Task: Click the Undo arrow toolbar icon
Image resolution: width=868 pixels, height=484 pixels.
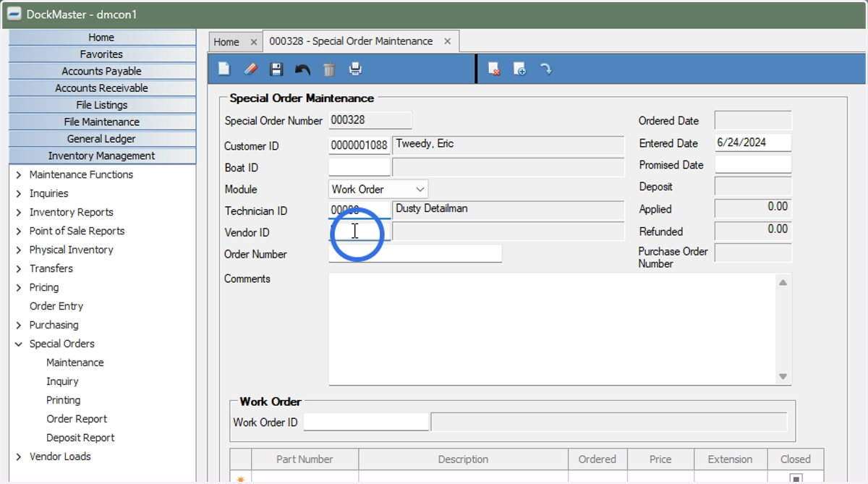Action: (302, 69)
